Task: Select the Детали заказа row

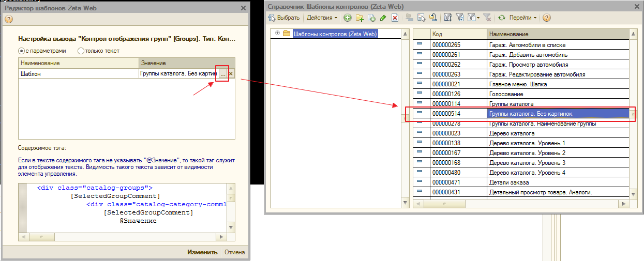Action: click(521, 182)
